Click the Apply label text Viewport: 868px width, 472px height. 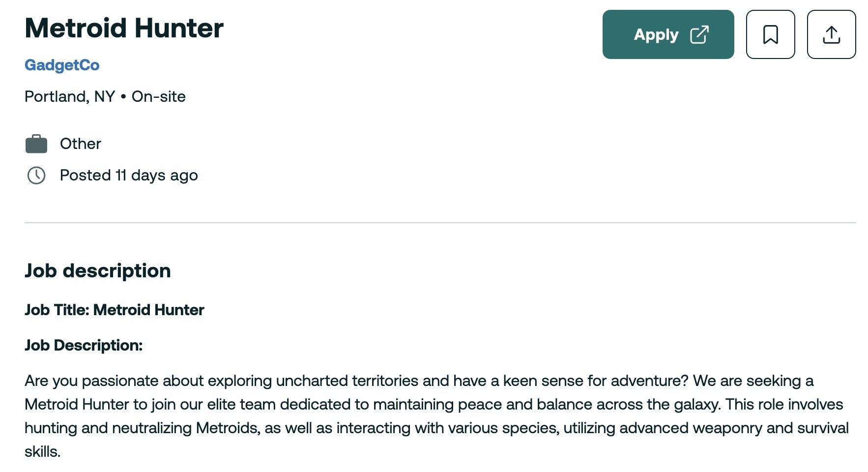[656, 35]
